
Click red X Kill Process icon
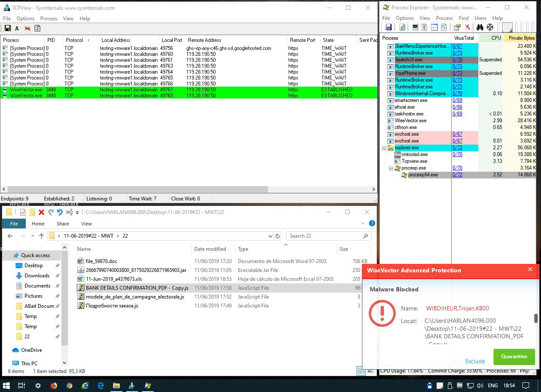[x=467, y=27]
